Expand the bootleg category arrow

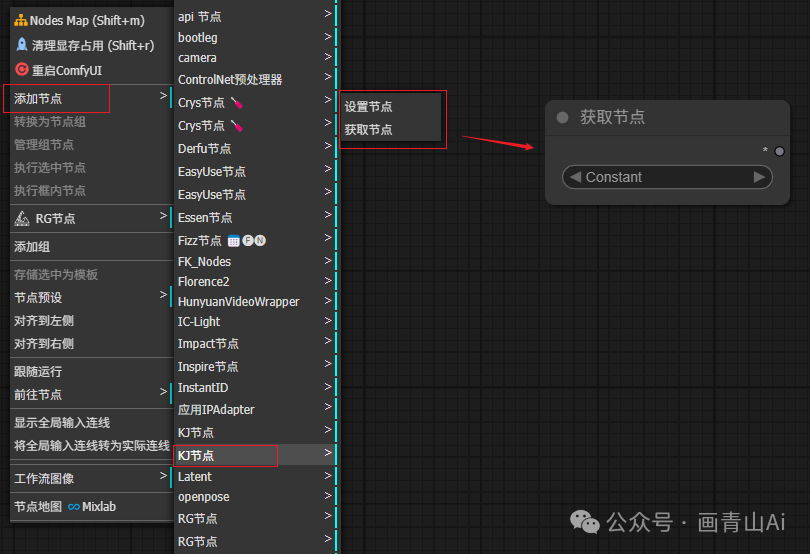coord(328,36)
